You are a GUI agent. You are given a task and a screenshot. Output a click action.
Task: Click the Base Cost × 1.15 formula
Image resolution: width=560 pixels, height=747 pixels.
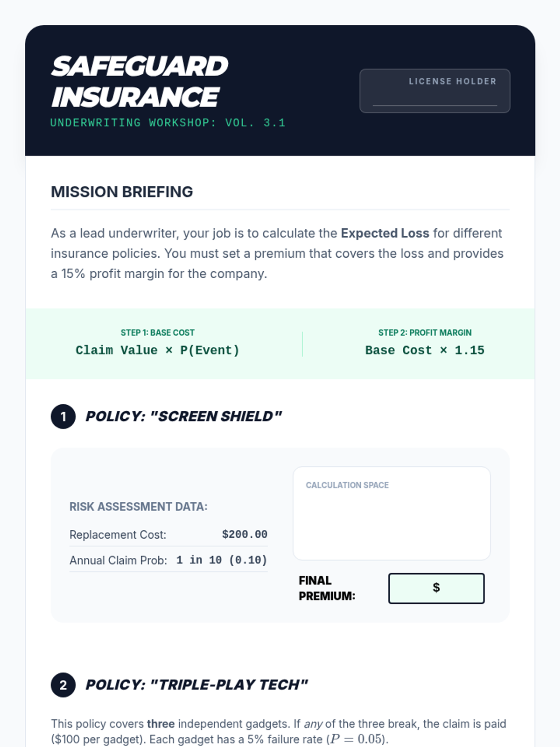[x=425, y=350]
